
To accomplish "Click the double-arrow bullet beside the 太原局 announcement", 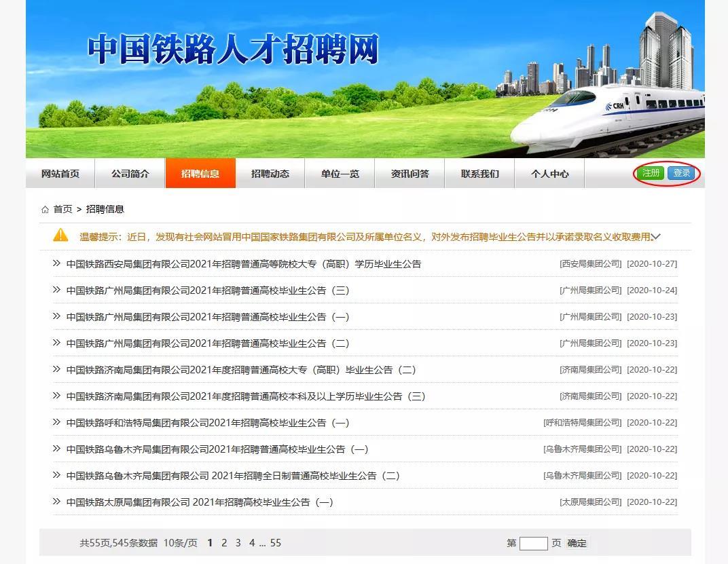I will pos(56,502).
